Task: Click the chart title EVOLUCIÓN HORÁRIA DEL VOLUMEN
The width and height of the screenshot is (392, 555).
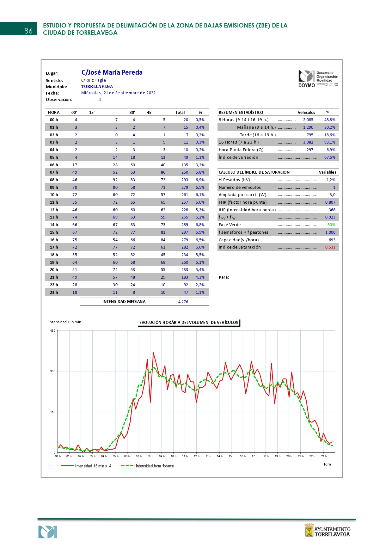Action: (189, 323)
